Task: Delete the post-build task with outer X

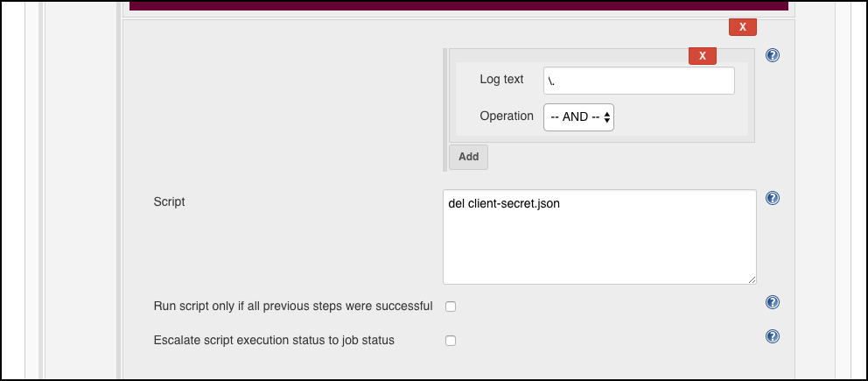Action: point(742,26)
